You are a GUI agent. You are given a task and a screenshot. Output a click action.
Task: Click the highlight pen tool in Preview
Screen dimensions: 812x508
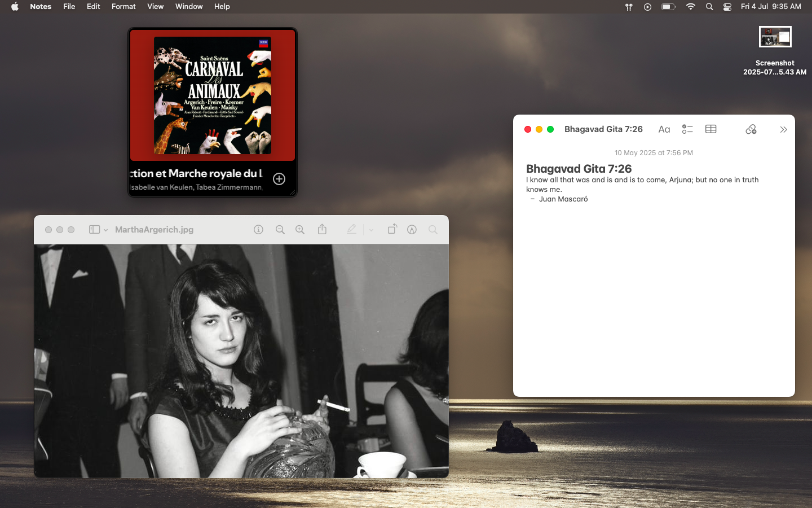point(351,229)
